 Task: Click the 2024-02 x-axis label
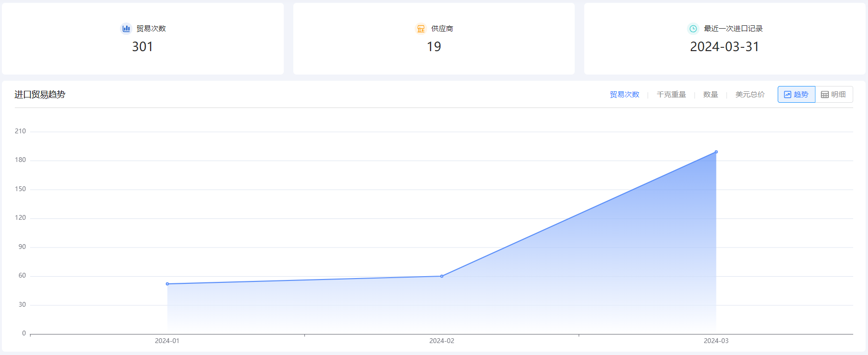coord(441,341)
